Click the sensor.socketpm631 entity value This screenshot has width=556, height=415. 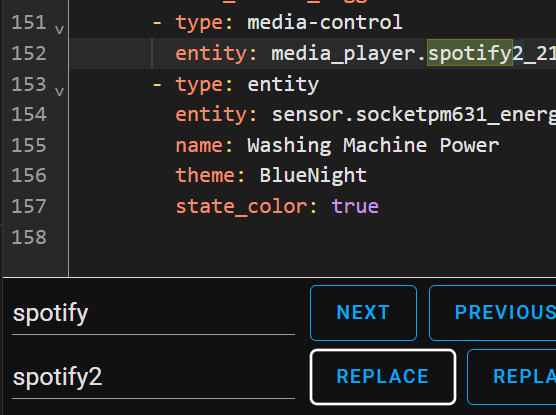(x=413, y=115)
